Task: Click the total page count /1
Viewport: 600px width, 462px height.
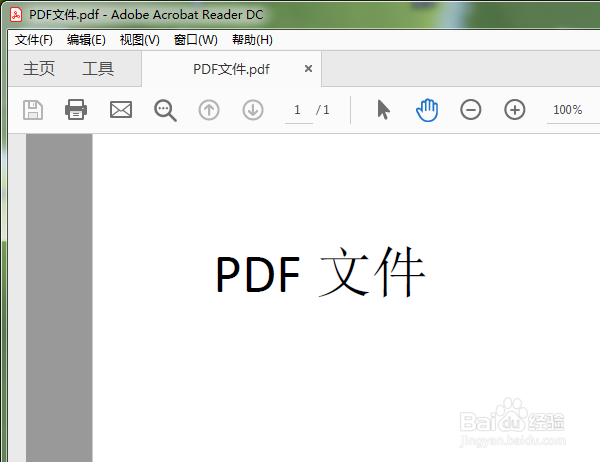Action: (x=323, y=110)
